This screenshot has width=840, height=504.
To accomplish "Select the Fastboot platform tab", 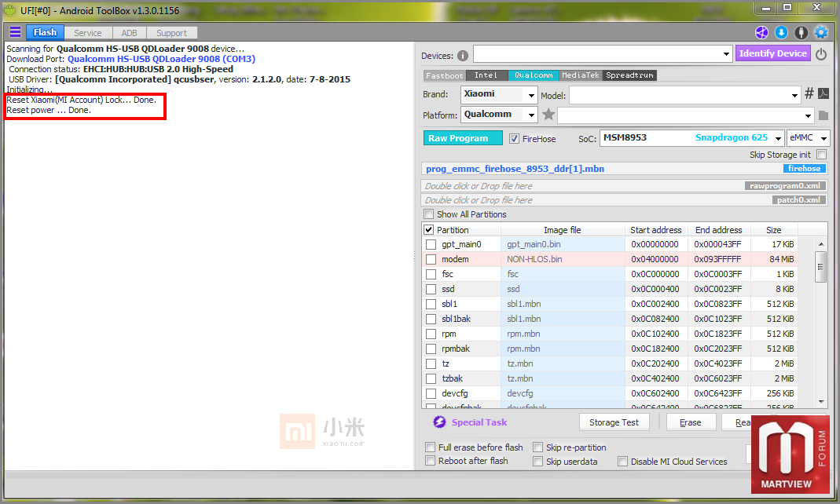I will click(445, 75).
